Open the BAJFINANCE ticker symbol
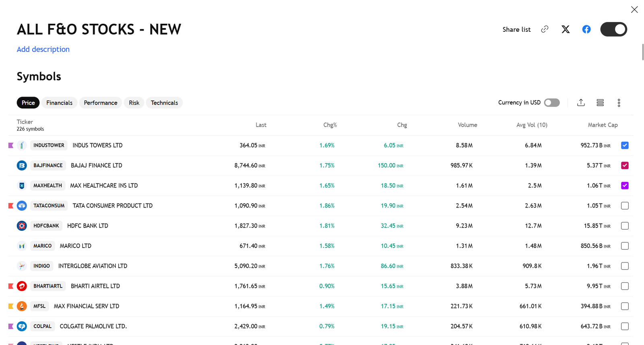644x345 pixels. (x=48, y=165)
